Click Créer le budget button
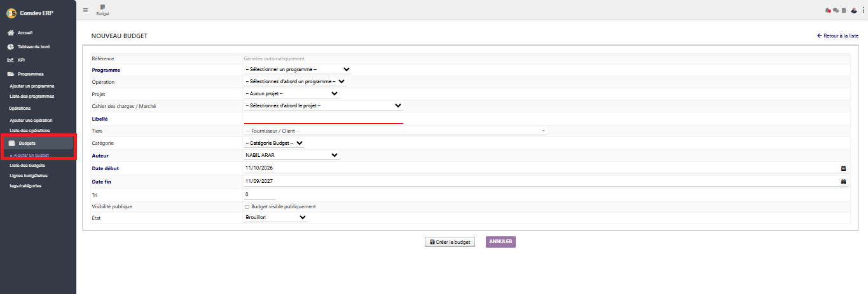Viewport: 868px width, 294px height. click(x=450, y=242)
